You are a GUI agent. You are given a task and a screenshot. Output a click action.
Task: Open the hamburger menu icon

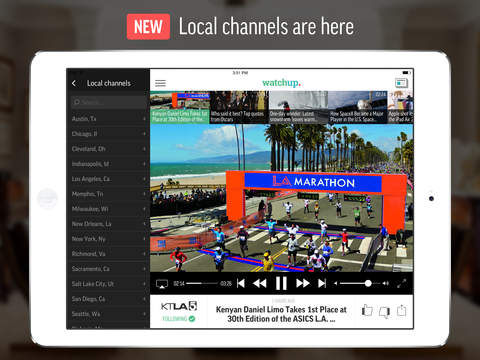click(160, 83)
